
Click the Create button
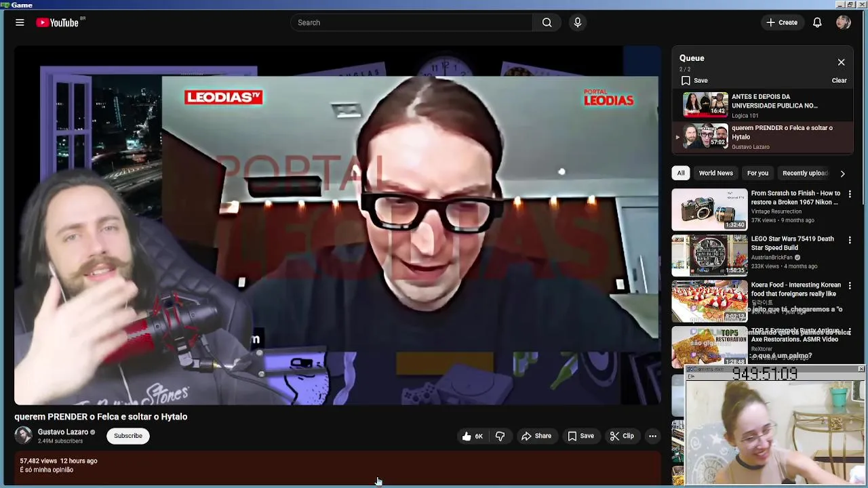coord(782,22)
